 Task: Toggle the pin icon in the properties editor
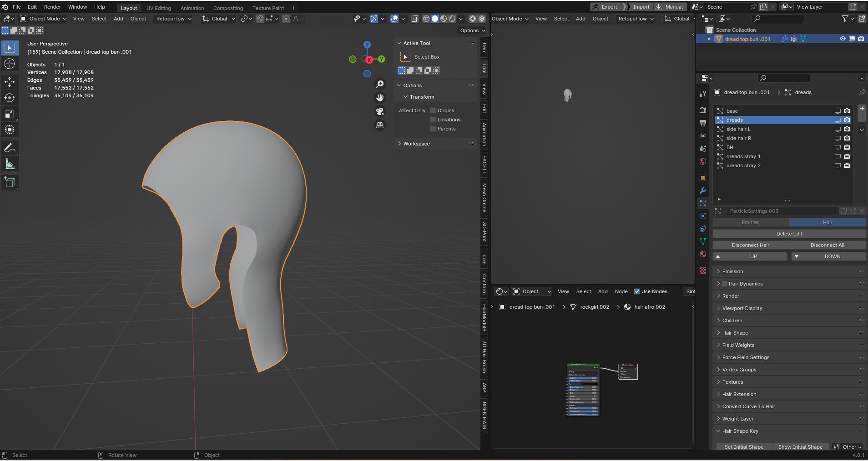pos(862,92)
